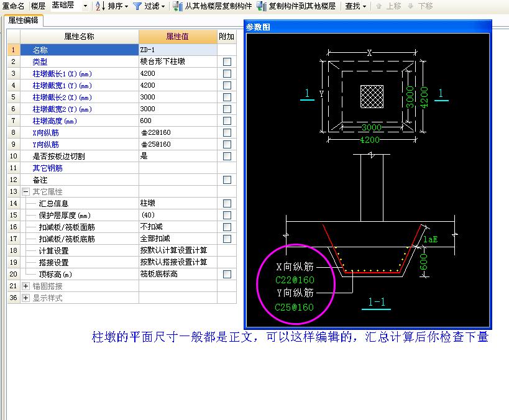Screen dimensions: 509x420
Task: Click horizontal 4200 dimension in plan diagram
Action: point(370,140)
